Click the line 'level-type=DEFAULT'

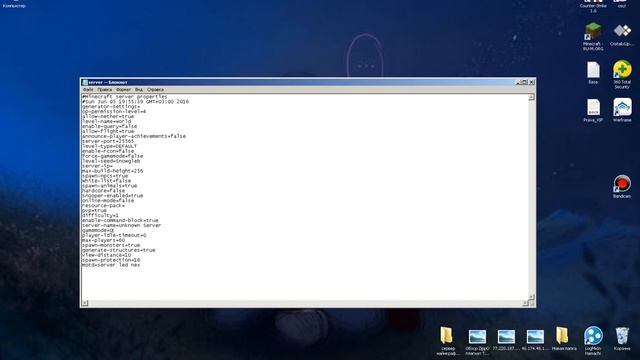point(109,146)
